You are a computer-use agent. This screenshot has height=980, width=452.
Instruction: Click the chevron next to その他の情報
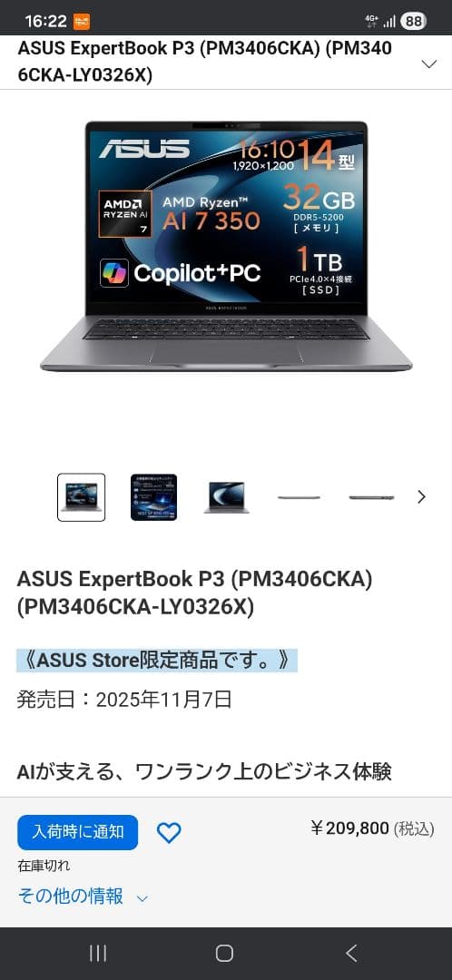pos(142,898)
